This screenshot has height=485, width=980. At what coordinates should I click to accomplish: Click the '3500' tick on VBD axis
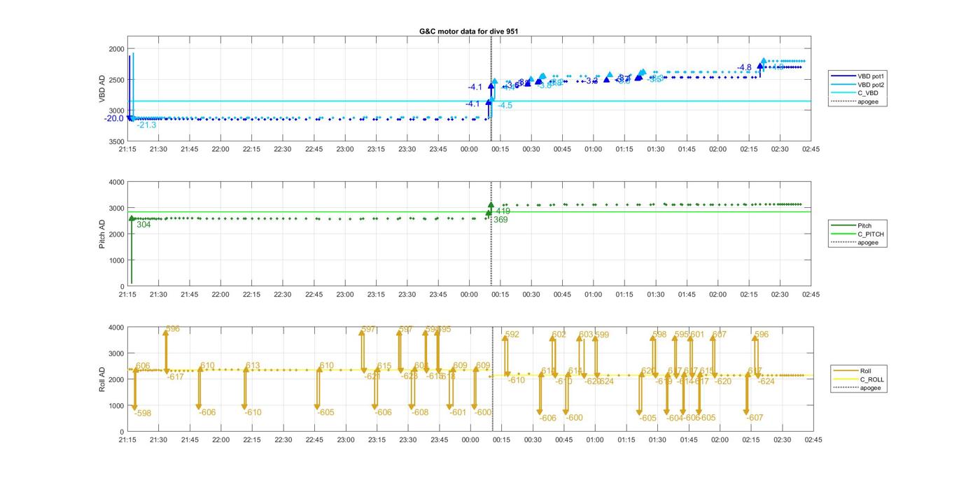tap(115, 142)
